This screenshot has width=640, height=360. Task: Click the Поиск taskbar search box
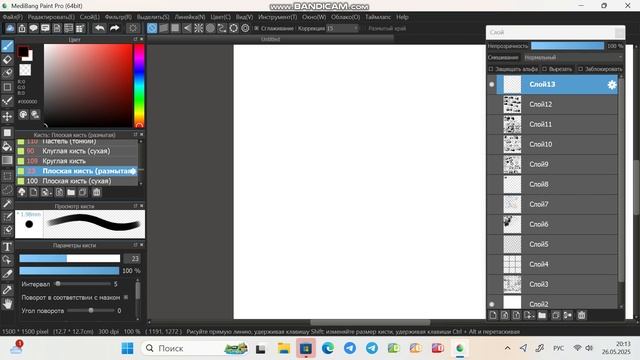tap(196, 348)
